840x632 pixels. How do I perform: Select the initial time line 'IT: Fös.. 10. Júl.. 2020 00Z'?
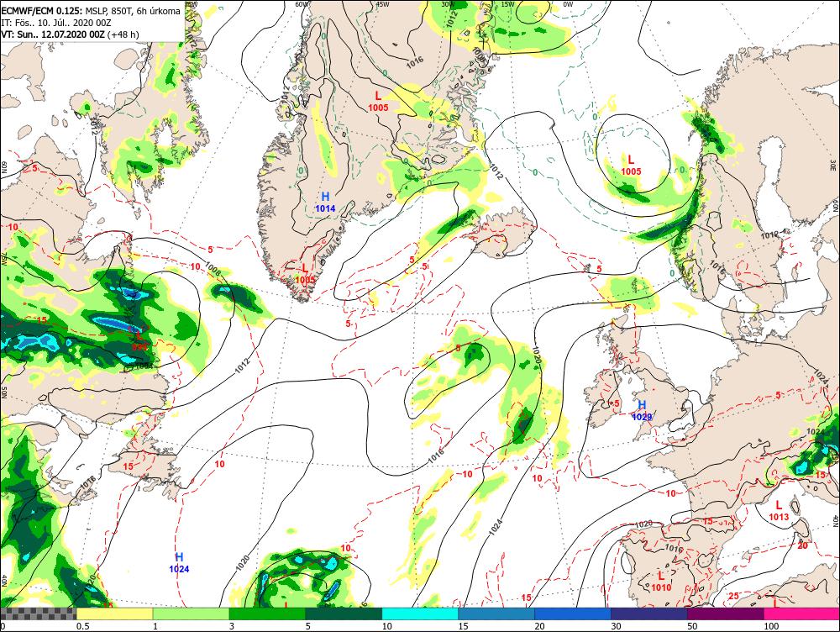pos(56,23)
